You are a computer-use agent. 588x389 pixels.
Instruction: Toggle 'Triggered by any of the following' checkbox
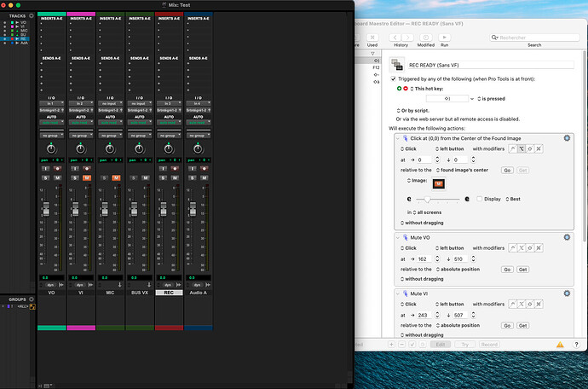tap(393, 78)
